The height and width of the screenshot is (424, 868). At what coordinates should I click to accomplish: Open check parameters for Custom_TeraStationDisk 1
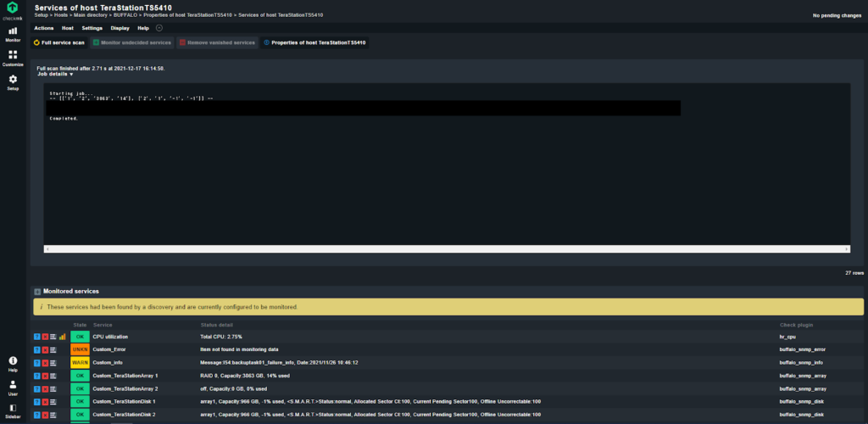(x=53, y=401)
